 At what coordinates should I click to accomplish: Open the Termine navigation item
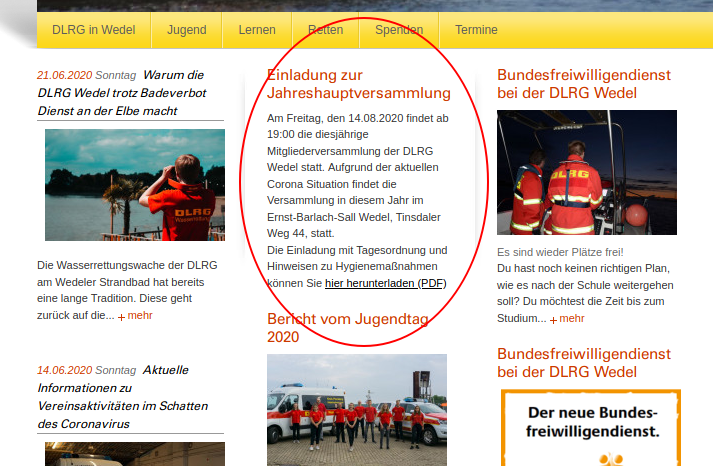pyautogui.click(x=476, y=30)
